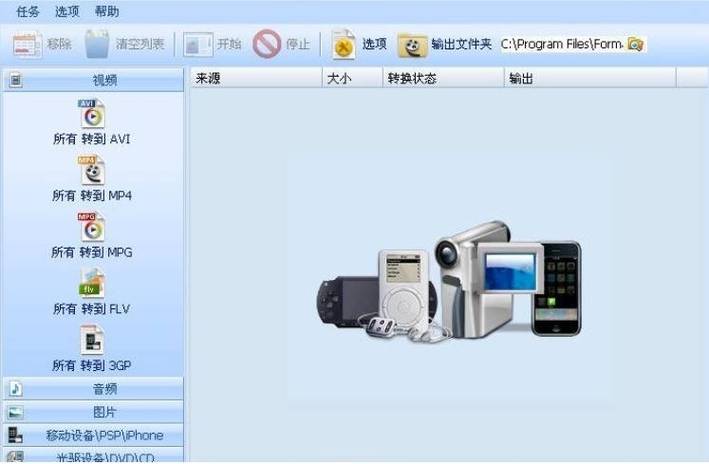Select the 所有 转到 MP4 icon
Screen dimensions: 709x464
coord(92,170)
